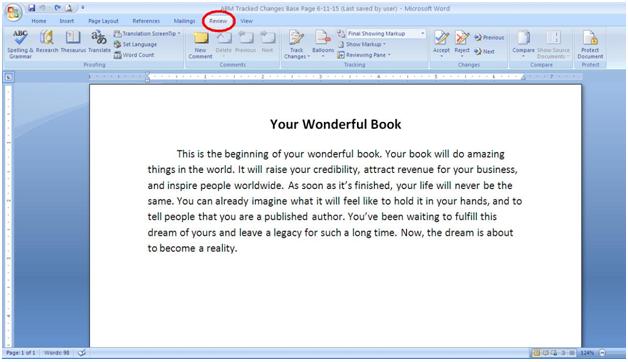Jump to Next change in Changes group

point(484,52)
